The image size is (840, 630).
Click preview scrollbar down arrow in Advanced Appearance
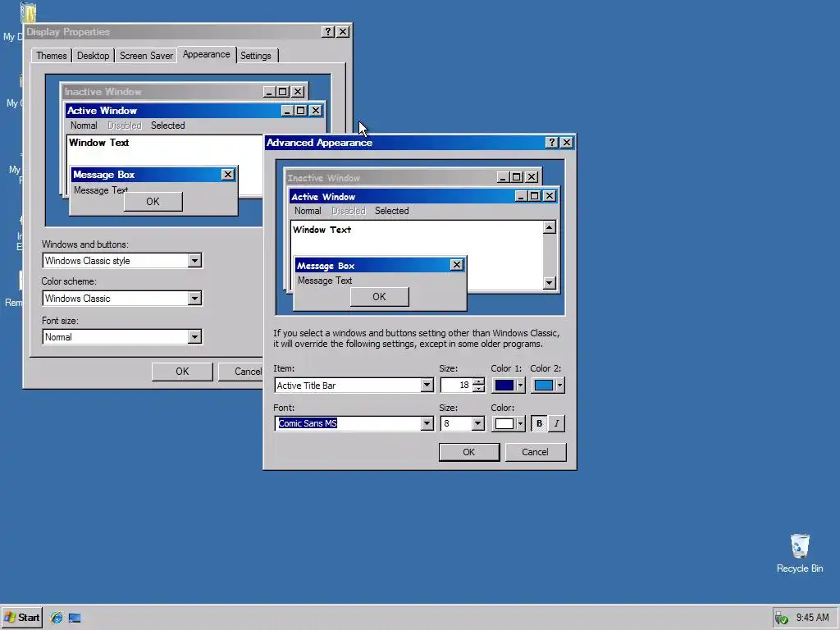click(549, 283)
